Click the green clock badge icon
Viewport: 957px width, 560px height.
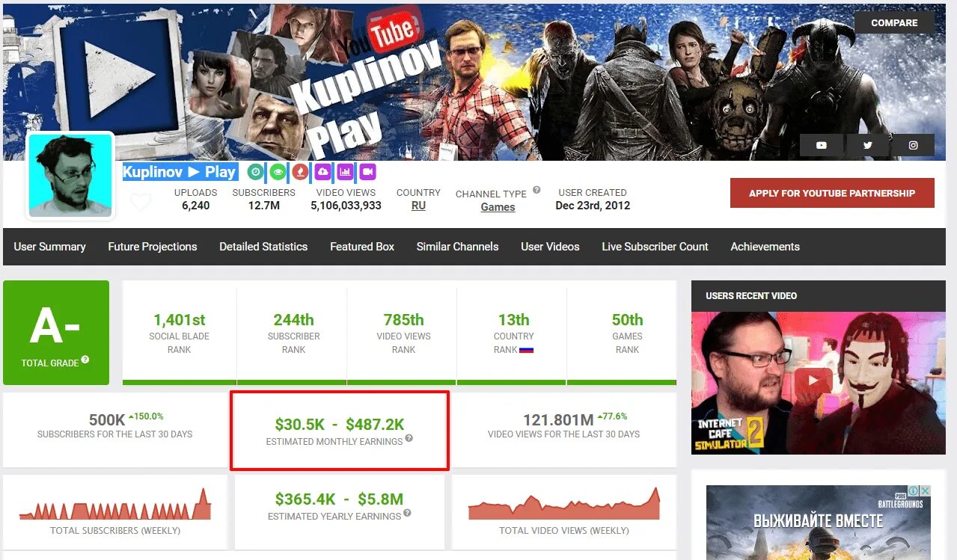(255, 172)
